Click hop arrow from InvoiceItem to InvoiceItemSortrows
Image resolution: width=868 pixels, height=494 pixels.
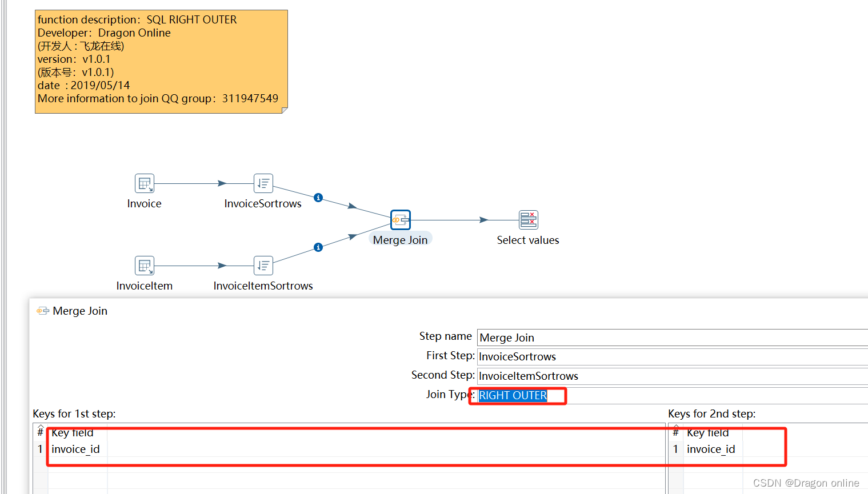222,266
